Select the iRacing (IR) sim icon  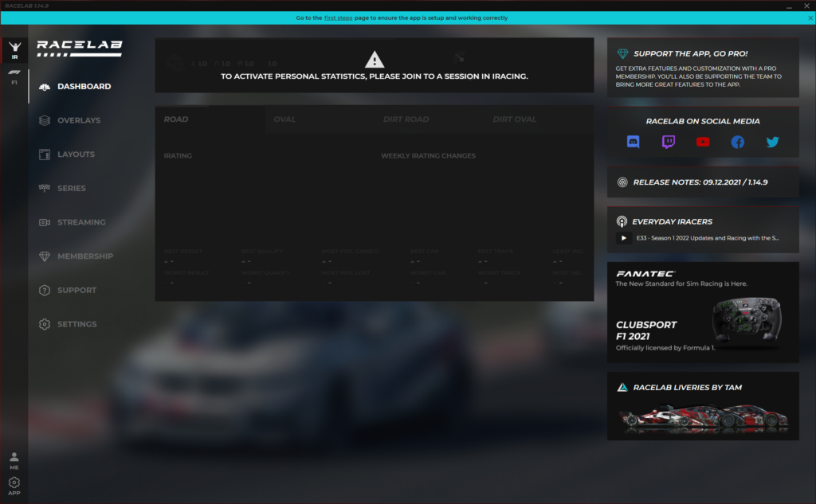pyautogui.click(x=14, y=50)
